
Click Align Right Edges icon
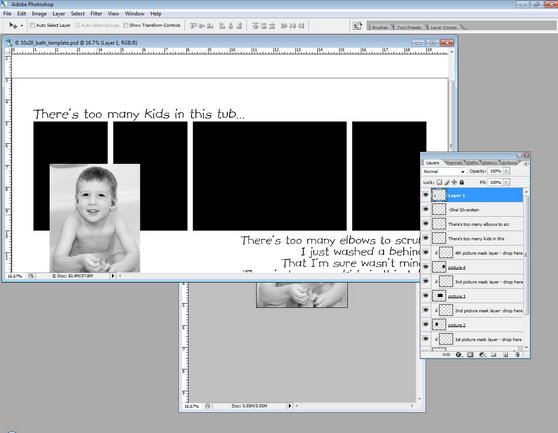pos(239,26)
